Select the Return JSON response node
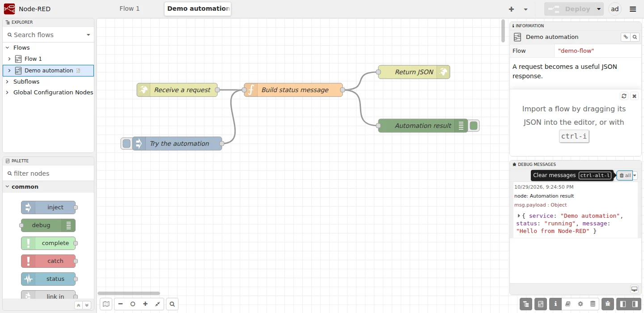 click(414, 72)
